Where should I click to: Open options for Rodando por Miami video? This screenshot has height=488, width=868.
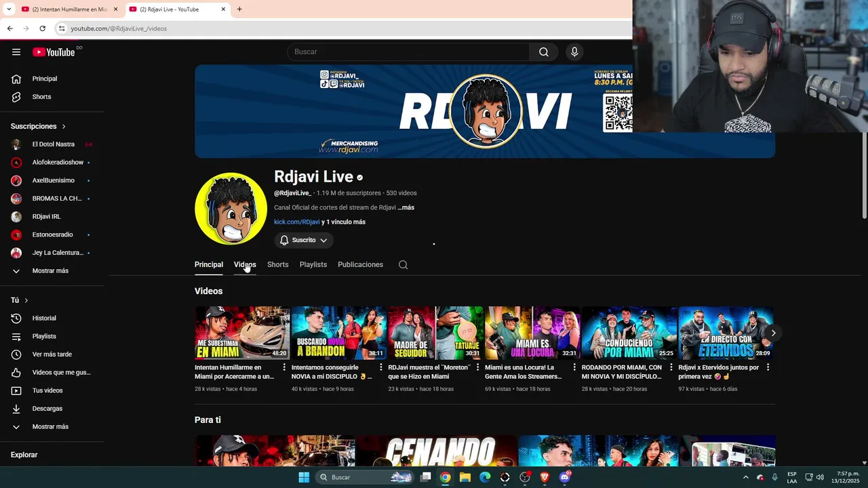(x=671, y=367)
